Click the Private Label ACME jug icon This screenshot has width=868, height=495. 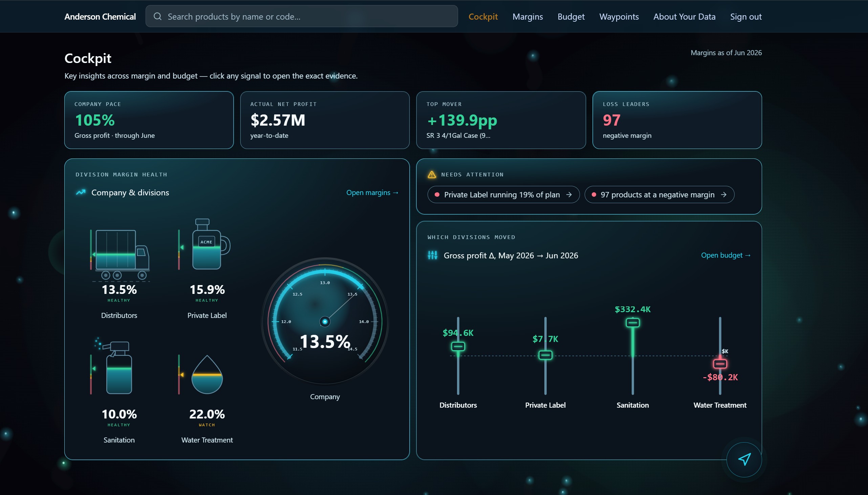(x=211, y=244)
